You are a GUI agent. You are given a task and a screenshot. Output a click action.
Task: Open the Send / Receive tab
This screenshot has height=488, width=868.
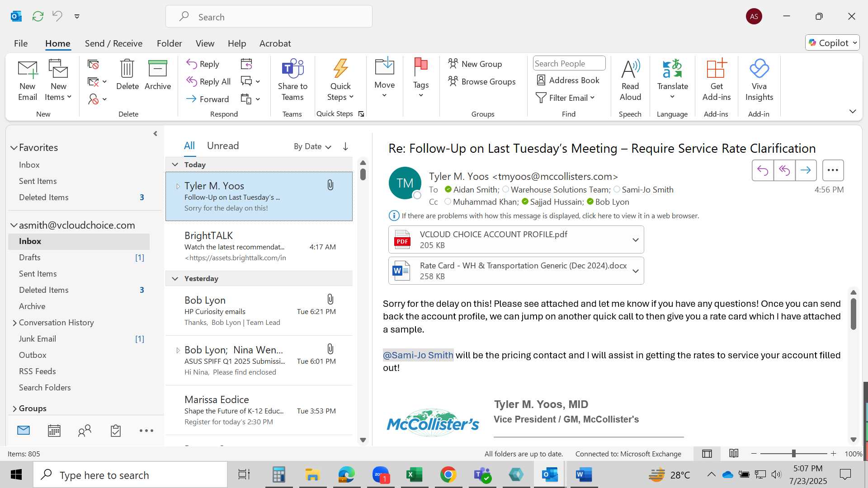pyautogui.click(x=113, y=43)
